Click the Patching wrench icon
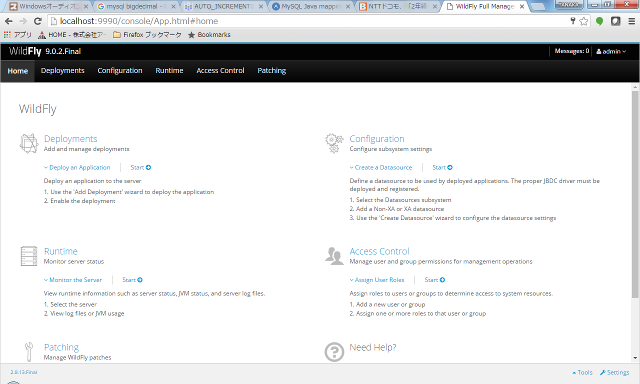 [29, 352]
